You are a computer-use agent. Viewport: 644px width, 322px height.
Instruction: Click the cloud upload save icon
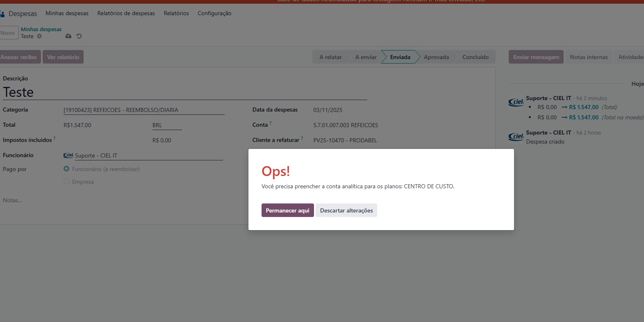68,36
